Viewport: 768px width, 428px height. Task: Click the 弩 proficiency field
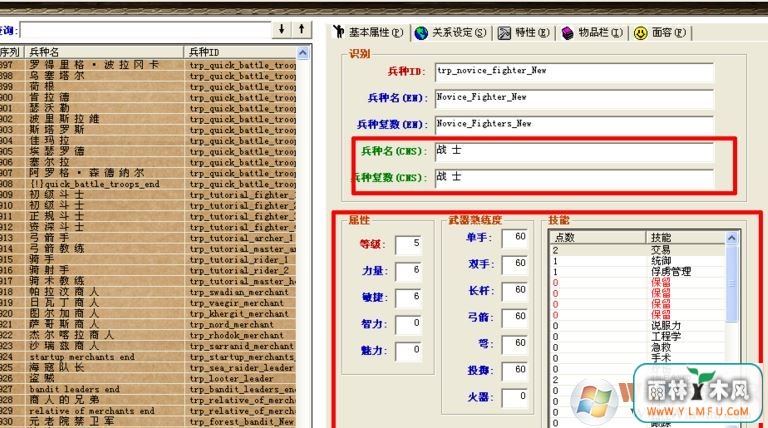515,344
